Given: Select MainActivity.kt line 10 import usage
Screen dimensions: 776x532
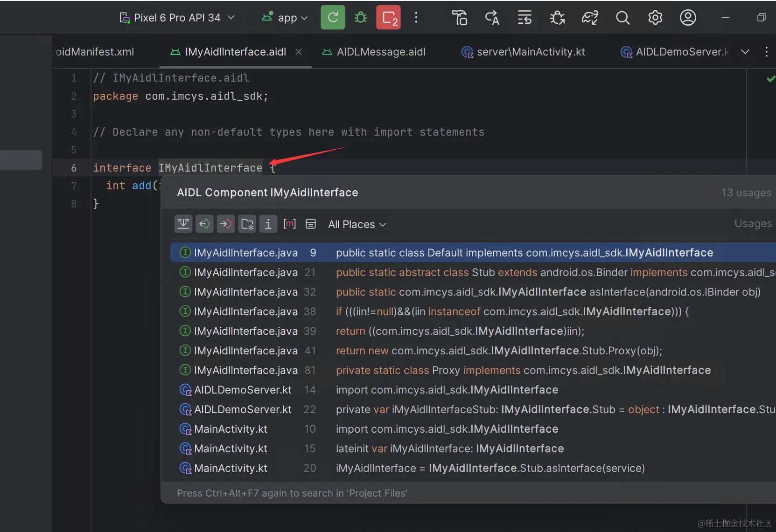Looking at the screenshot, I should coord(473,429).
